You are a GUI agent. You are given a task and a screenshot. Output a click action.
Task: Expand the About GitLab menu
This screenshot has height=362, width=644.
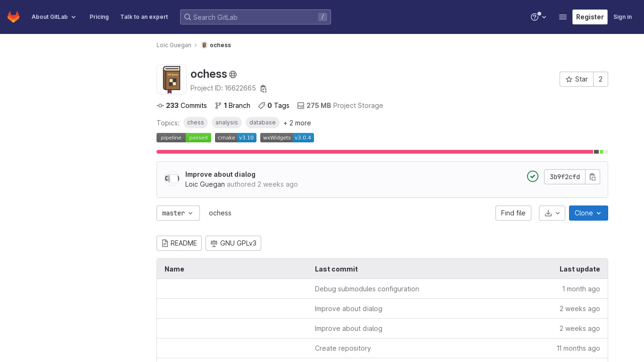[54, 17]
